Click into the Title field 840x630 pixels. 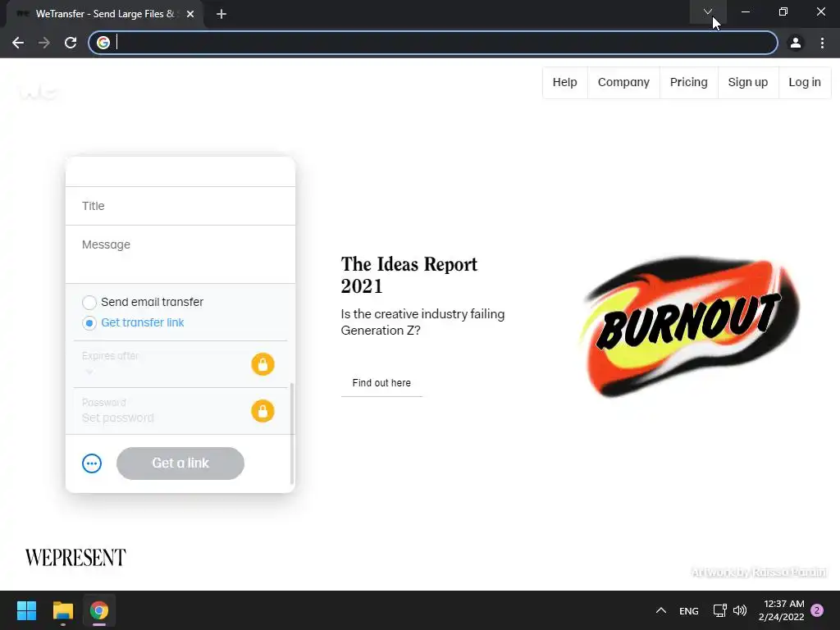(x=180, y=206)
